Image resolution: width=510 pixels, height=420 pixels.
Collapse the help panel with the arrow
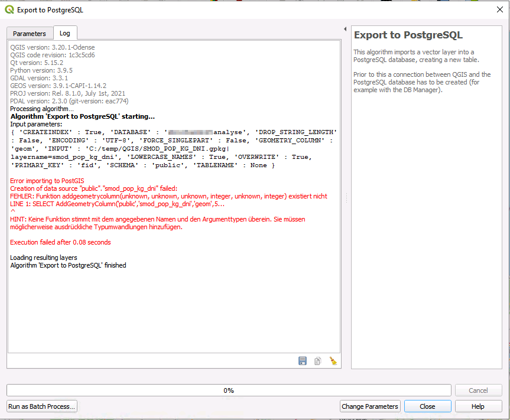click(x=345, y=28)
